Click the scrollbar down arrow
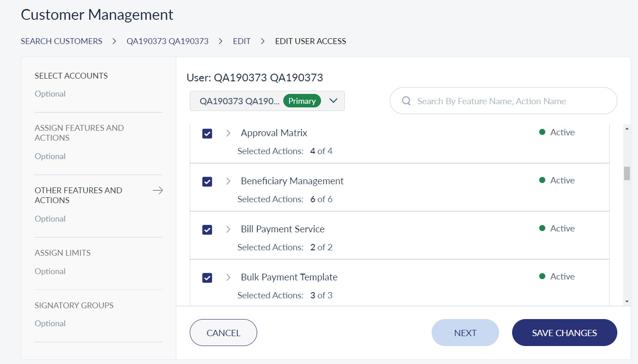 627,301
